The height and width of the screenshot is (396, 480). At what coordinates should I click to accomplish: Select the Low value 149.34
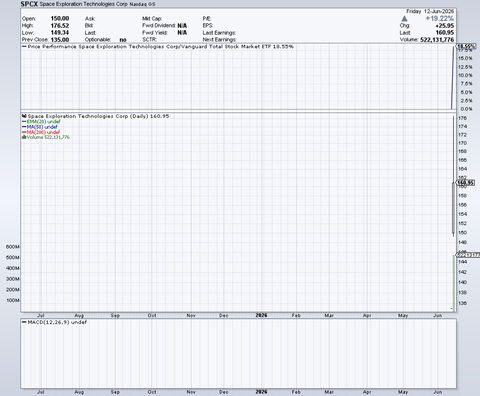[60, 33]
